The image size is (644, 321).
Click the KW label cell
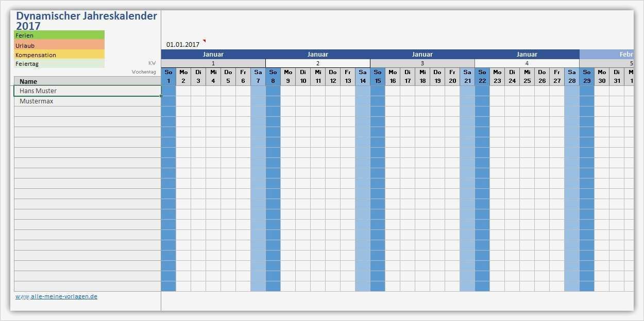[x=151, y=63]
